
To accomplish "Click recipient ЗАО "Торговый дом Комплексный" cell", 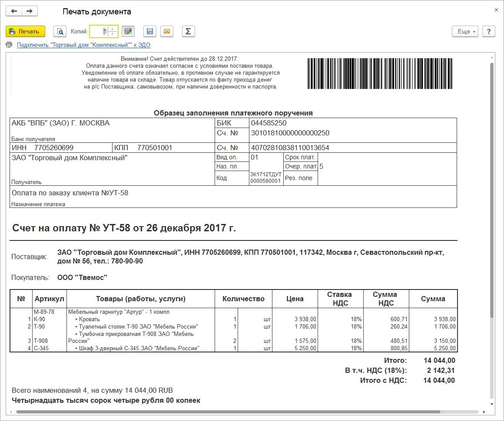I will click(x=112, y=169).
